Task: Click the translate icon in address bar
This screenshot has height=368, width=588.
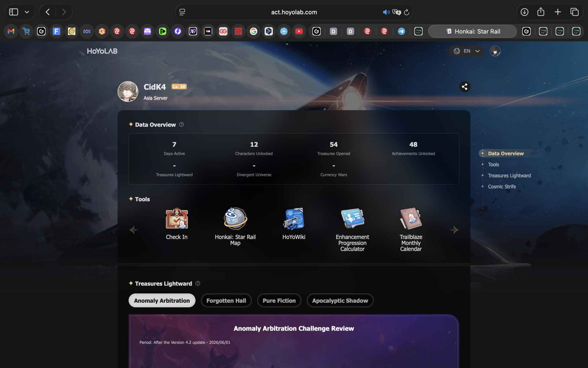Action: pyautogui.click(x=397, y=12)
